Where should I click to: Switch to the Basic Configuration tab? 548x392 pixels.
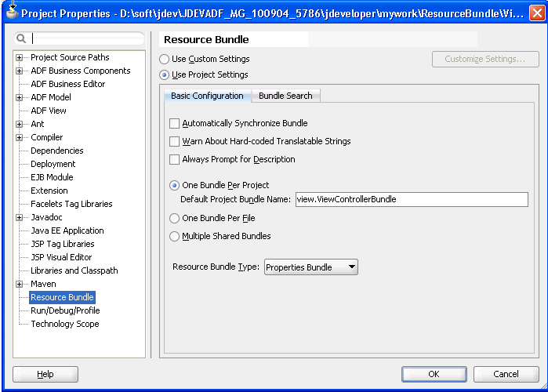(x=207, y=96)
